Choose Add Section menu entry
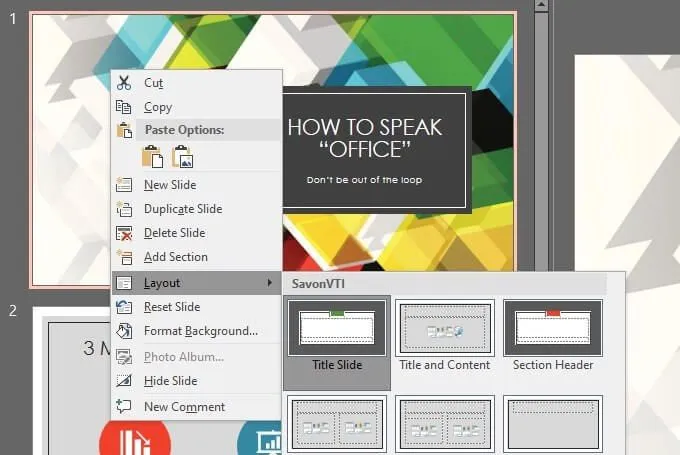 click(x=196, y=257)
